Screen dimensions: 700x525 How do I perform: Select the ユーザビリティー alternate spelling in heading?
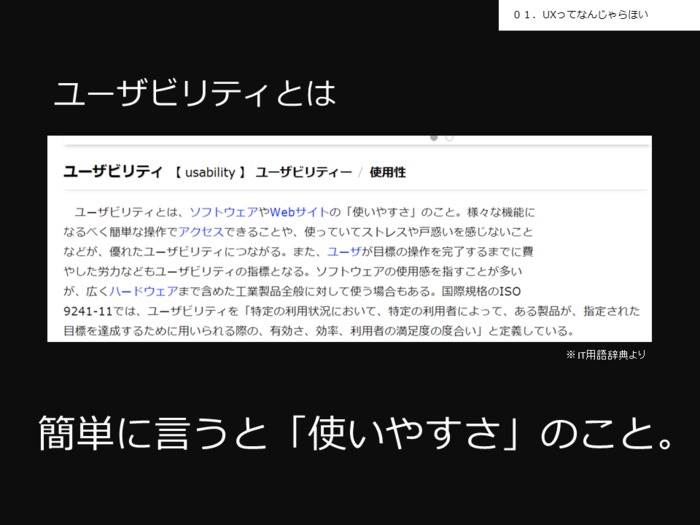click(303, 172)
